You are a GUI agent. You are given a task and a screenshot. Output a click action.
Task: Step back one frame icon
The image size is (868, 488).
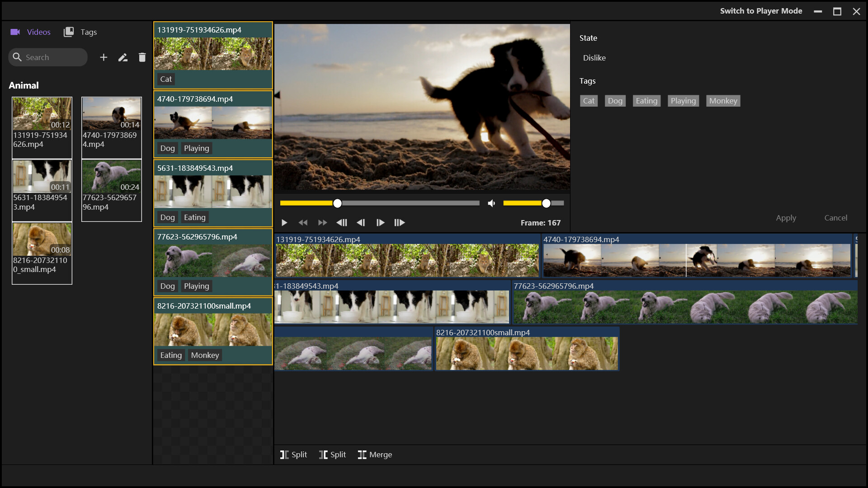click(361, 223)
